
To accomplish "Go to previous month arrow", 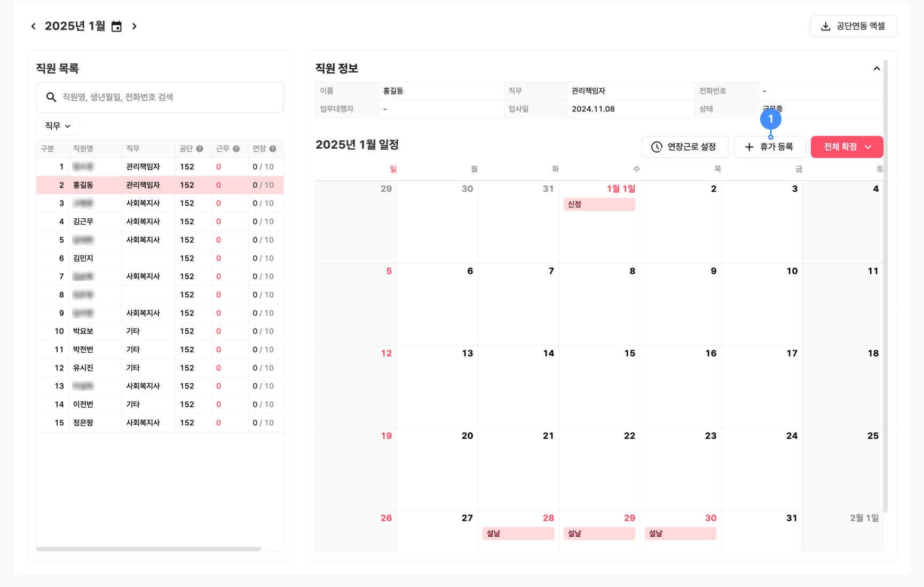I will [x=34, y=26].
